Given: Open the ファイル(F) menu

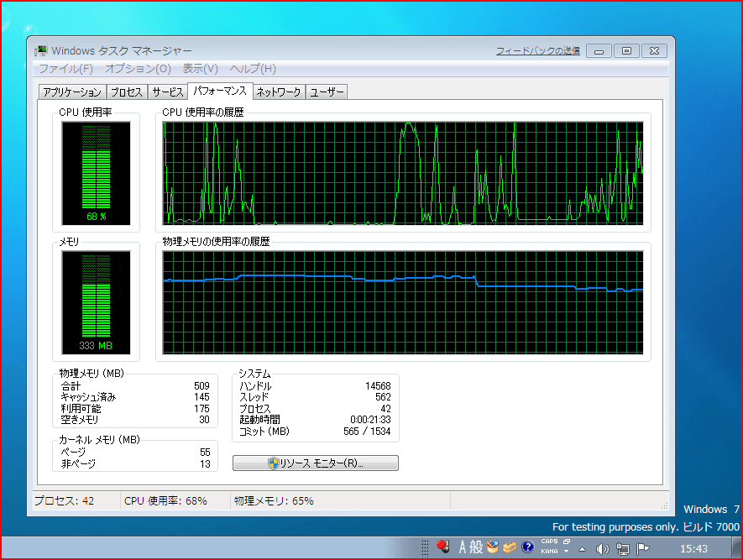Looking at the screenshot, I should (x=65, y=69).
